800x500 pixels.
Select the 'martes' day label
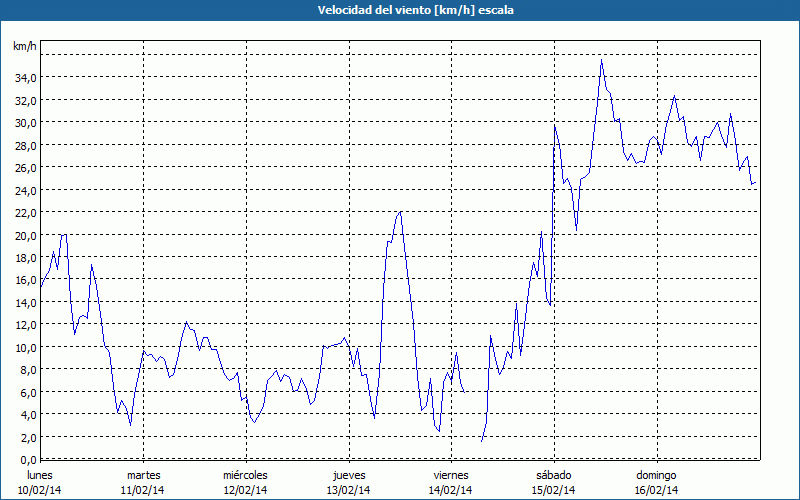[x=143, y=475]
